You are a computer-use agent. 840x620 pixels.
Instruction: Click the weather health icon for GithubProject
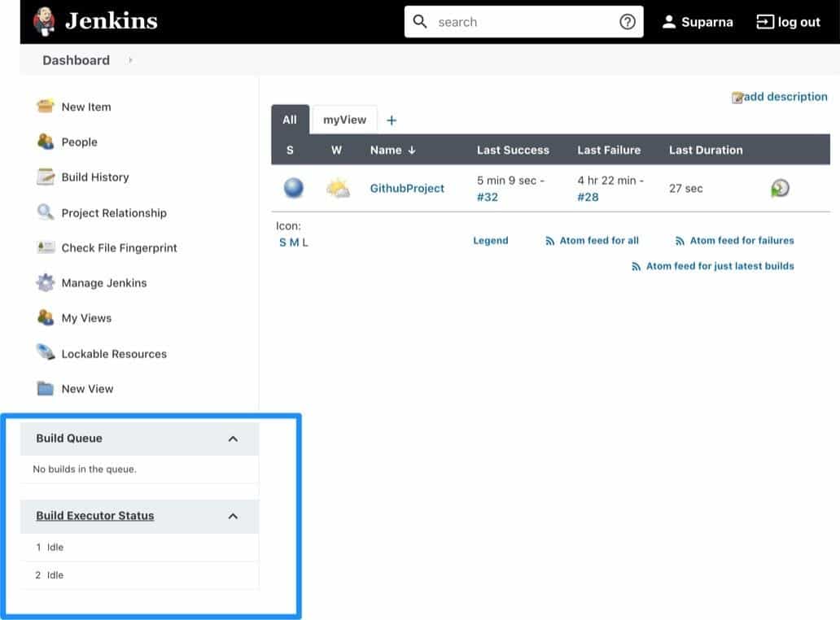point(337,188)
